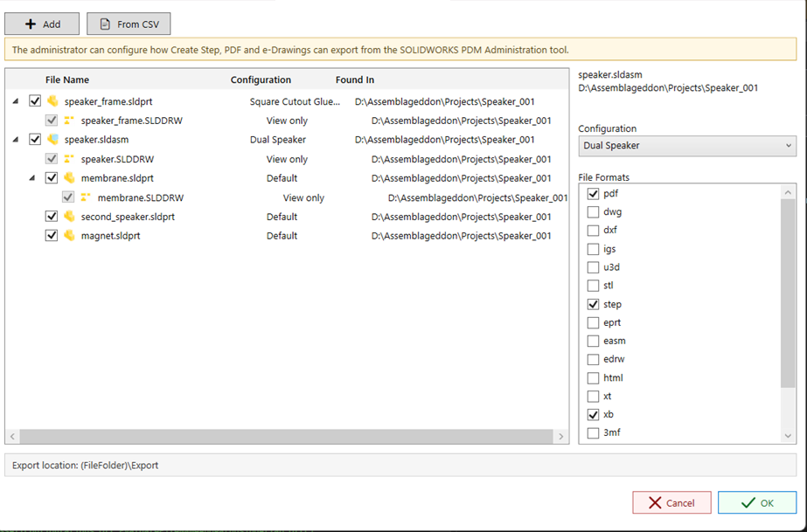The width and height of the screenshot is (807, 532).
Task: Click the speaker.SLDDRW drawing icon
Action: 69,159
